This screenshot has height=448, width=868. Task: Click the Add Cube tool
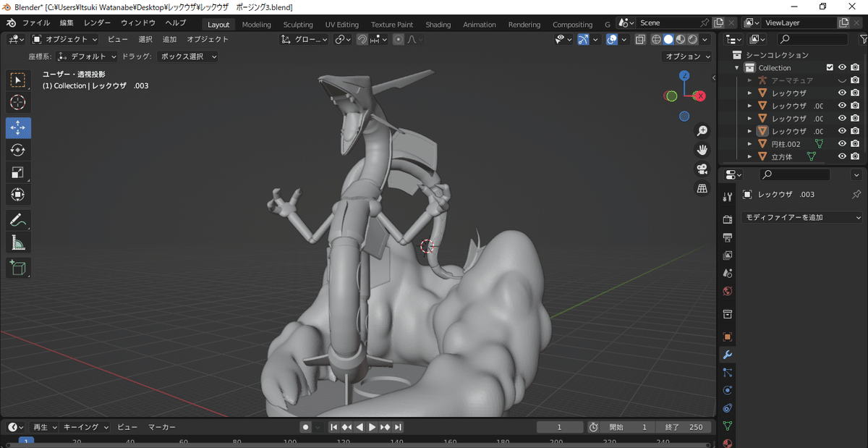[x=18, y=268]
